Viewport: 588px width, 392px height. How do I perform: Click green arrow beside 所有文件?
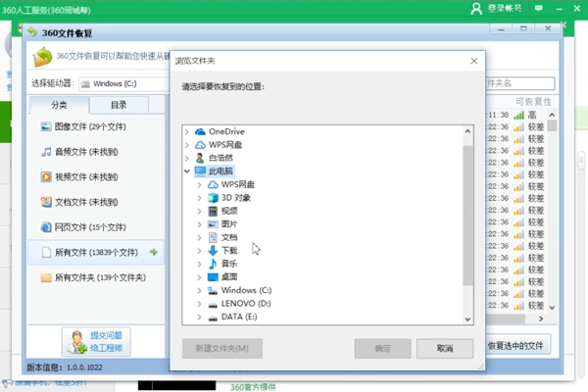coord(154,252)
